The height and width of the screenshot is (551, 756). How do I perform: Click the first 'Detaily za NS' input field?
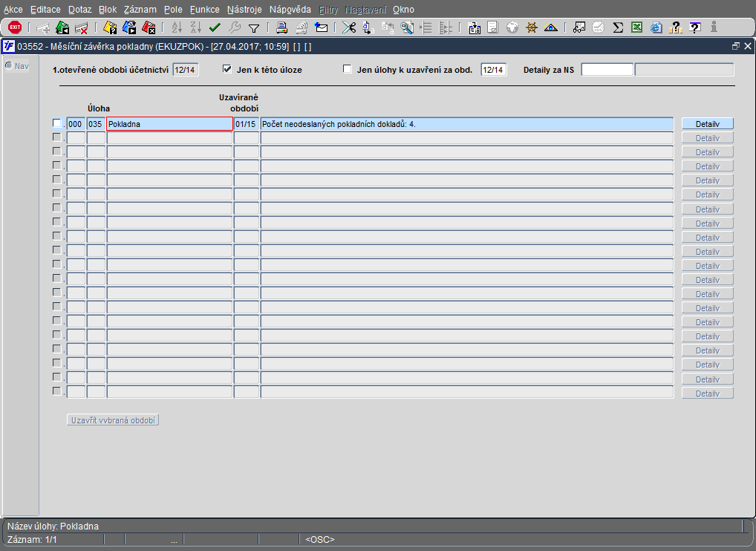pyautogui.click(x=607, y=69)
